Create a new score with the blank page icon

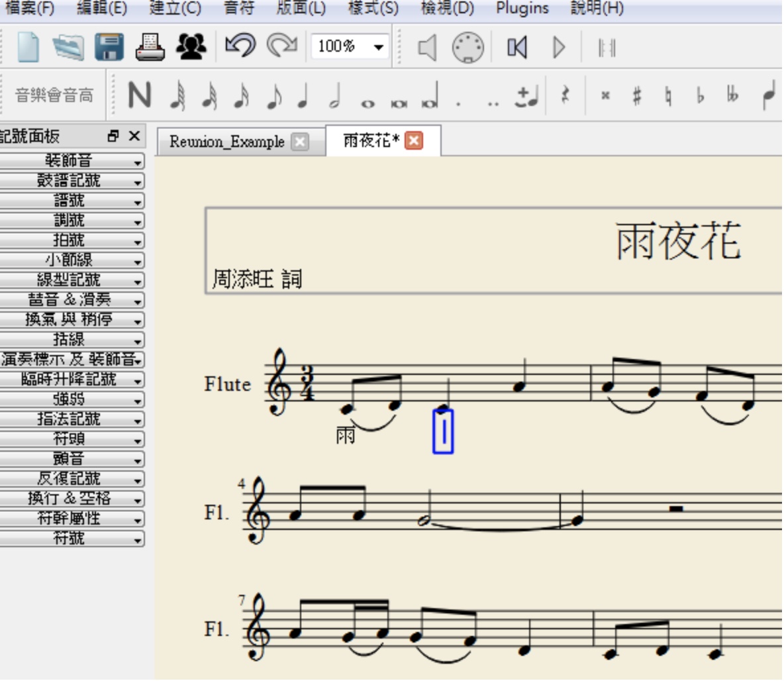(28, 47)
